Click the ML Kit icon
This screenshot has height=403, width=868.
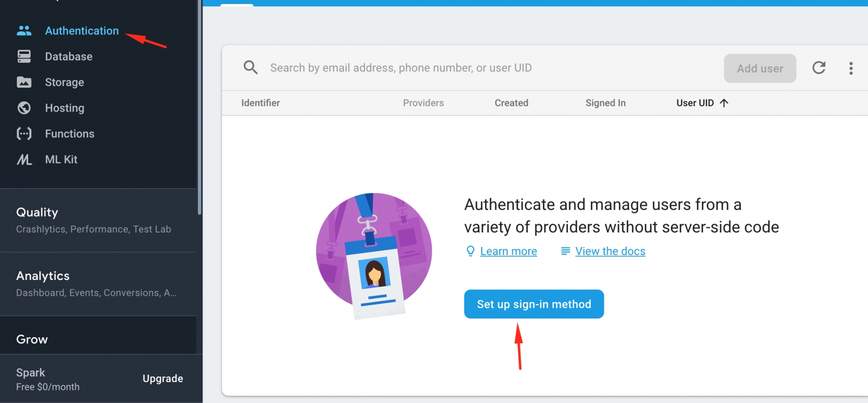point(24,160)
